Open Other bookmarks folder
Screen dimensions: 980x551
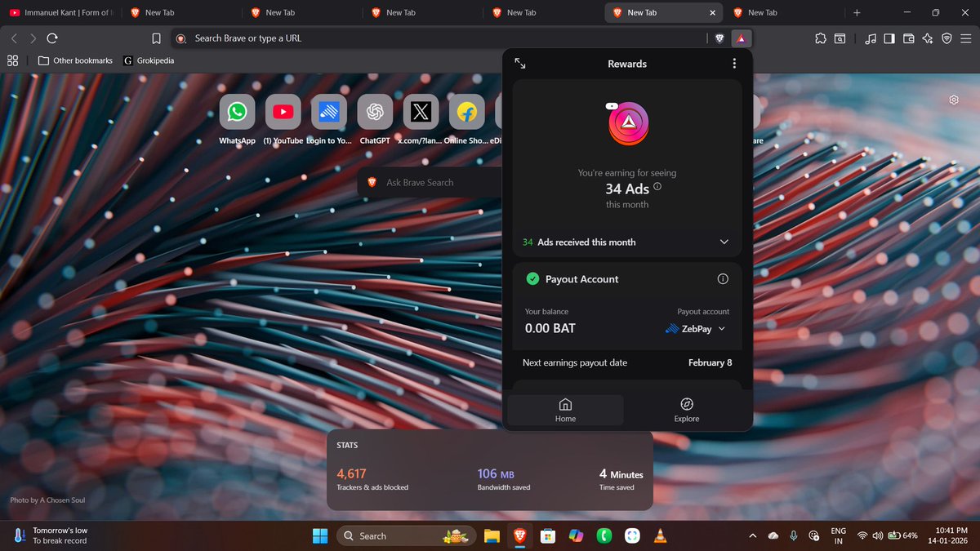75,60
